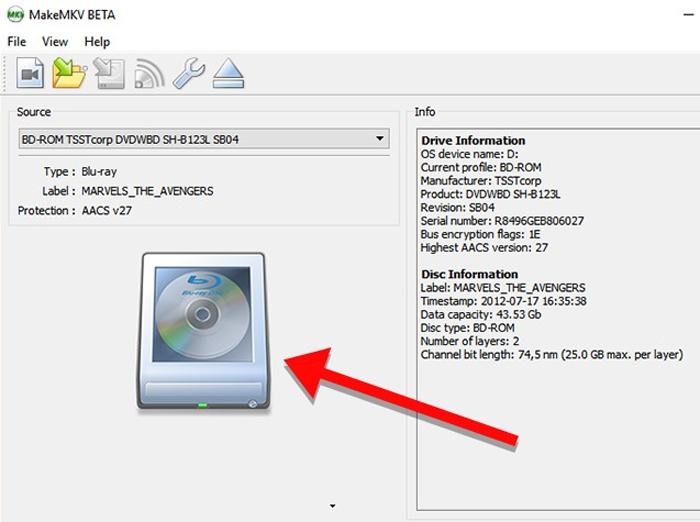Click the Open video files toolbar icon
The width and height of the screenshot is (700, 522).
pos(30,73)
